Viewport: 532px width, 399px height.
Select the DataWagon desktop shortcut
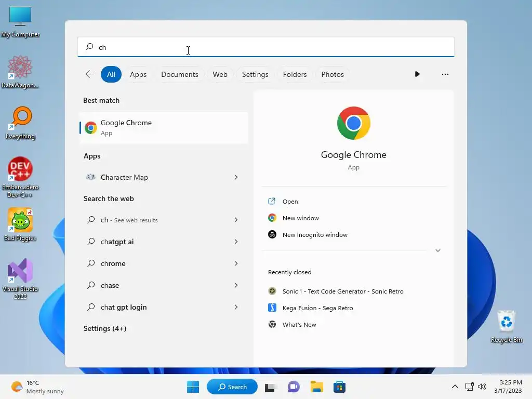(x=20, y=72)
